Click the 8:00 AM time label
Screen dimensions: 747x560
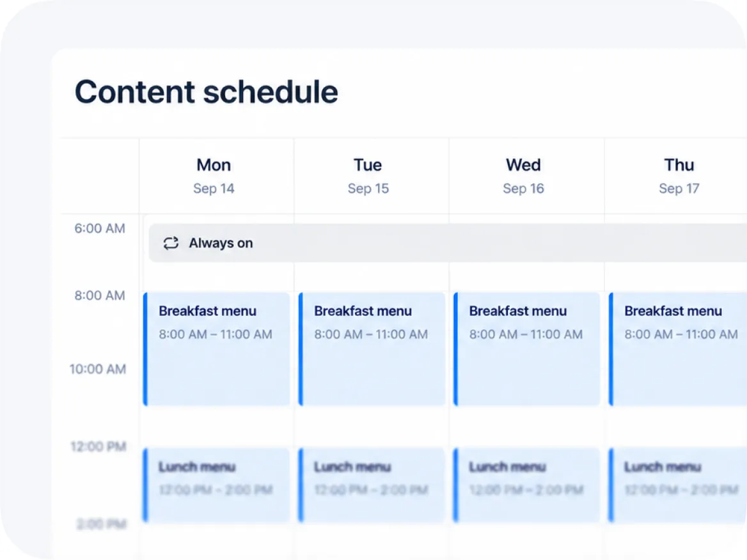click(100, 296)
